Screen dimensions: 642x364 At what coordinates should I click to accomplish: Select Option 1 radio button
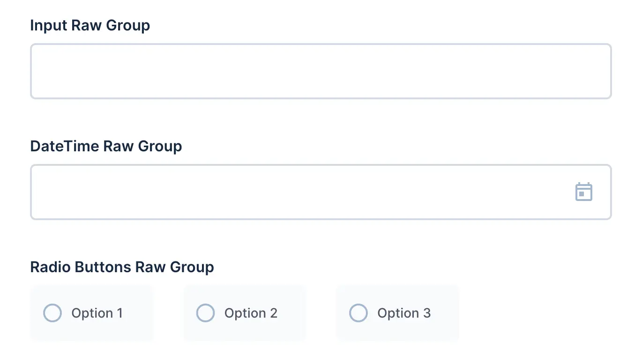(52, 313)
